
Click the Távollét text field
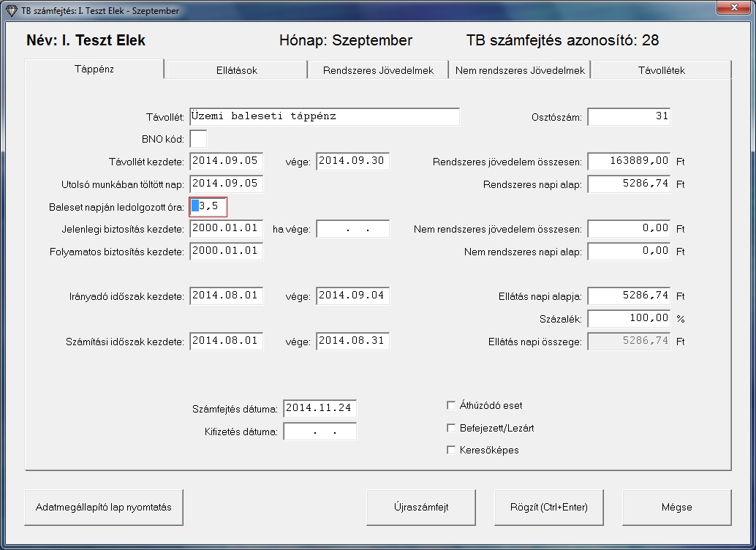coord(324,116)
